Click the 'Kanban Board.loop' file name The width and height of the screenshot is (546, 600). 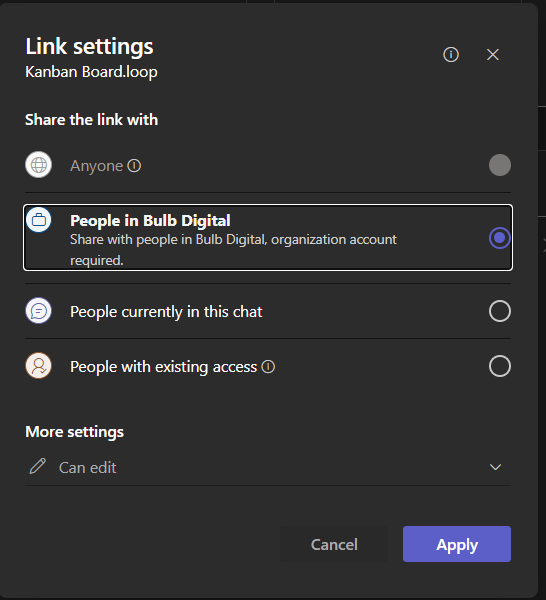[91, 72]
